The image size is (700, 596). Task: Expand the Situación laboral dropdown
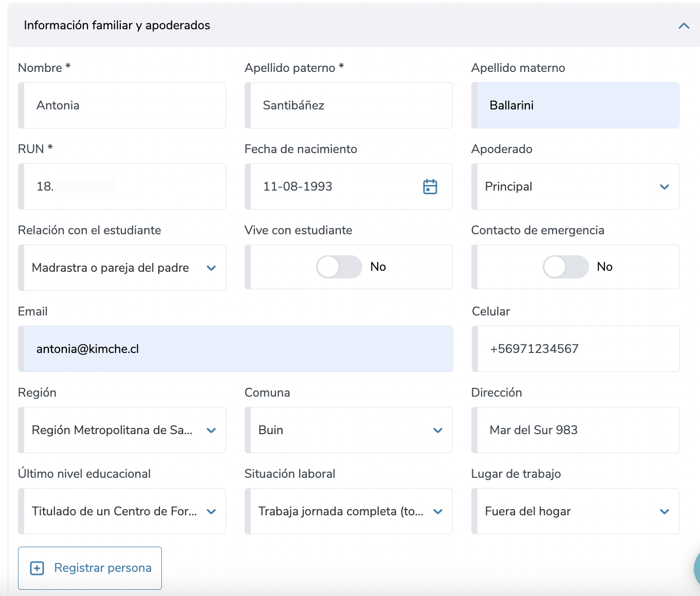click(349, 511)
